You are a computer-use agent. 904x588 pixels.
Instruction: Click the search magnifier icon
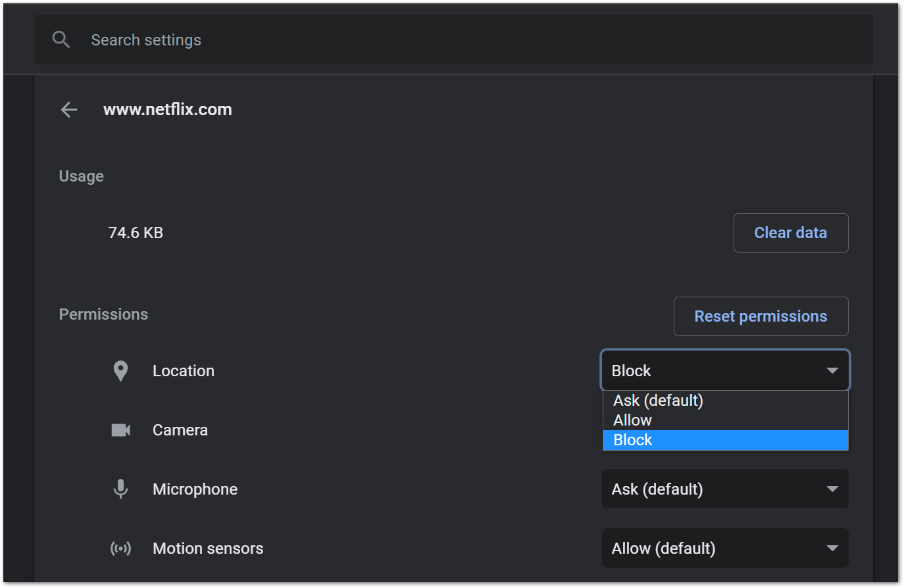point(61,40)
